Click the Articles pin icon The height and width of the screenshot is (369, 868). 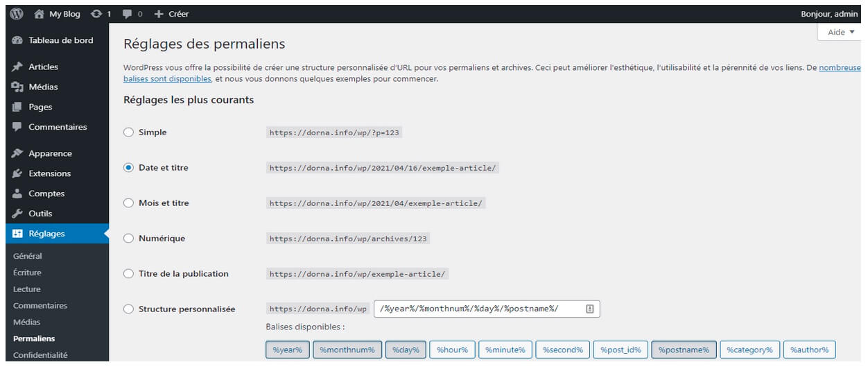tap(17, 67)
